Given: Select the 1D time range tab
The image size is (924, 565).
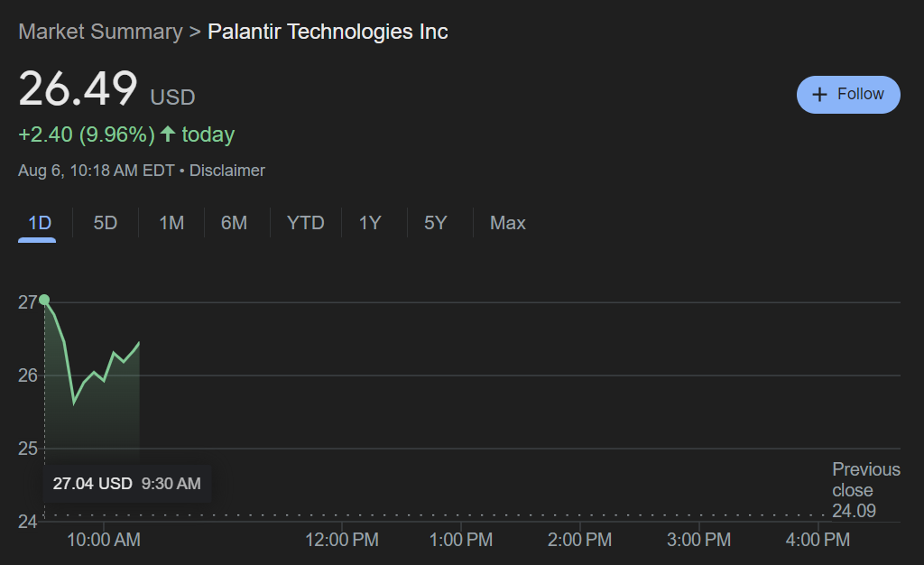Looking at the screenshot, I should (x=40, y=223).
